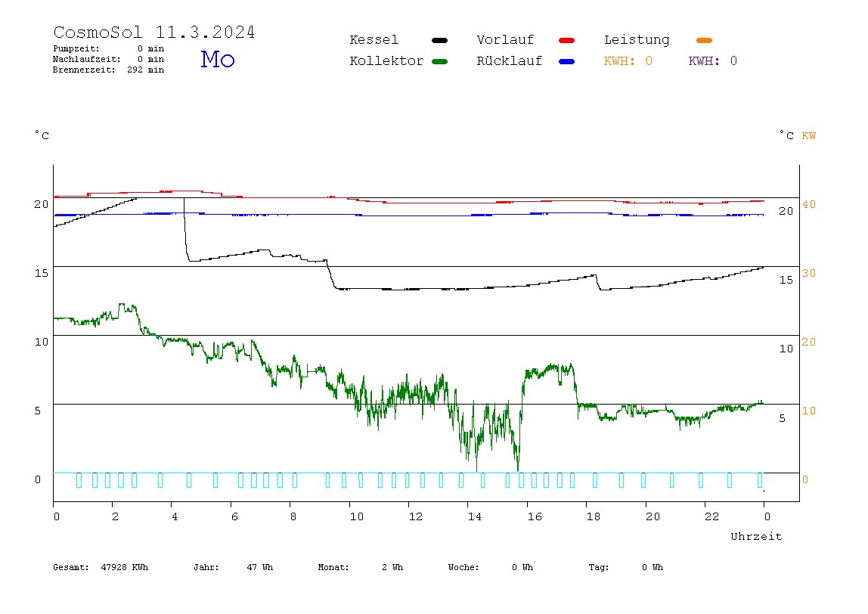Click the Gesamt 47928 KWh total
The width and height of the screenshot is (868, 614).
click(x=101, y=567)
